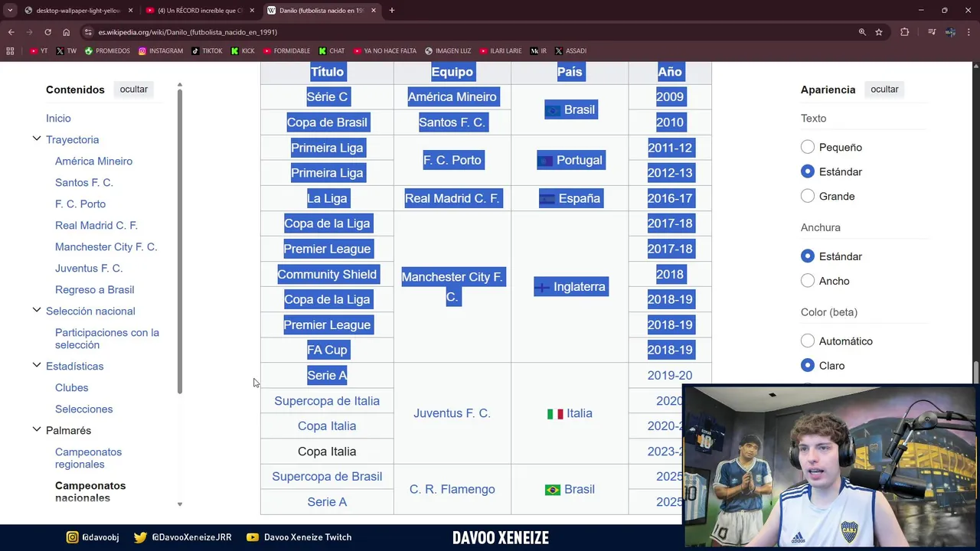This screenshot has height=551, width=980.
Task: Open the YT bookmark
Action: tap(38, 51)
